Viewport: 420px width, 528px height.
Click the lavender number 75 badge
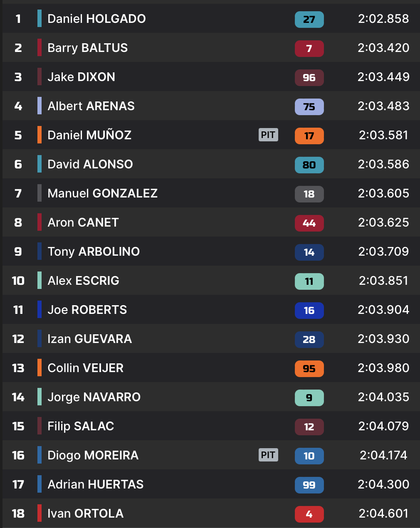coord(309,107)
